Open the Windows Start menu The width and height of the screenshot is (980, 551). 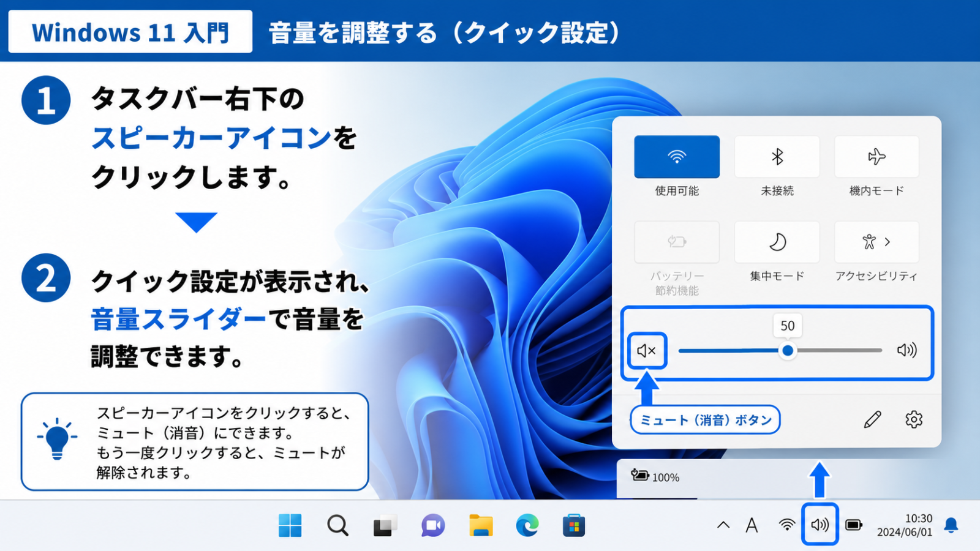(290, 525)
